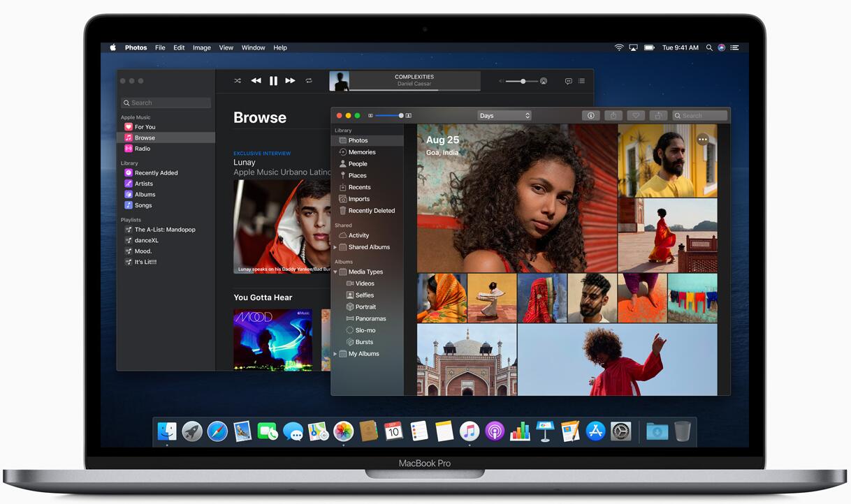The width and height of the screenshot is (851, 504).
Task: Favorite the selected photo with heart button
Action: coord(636,115)
